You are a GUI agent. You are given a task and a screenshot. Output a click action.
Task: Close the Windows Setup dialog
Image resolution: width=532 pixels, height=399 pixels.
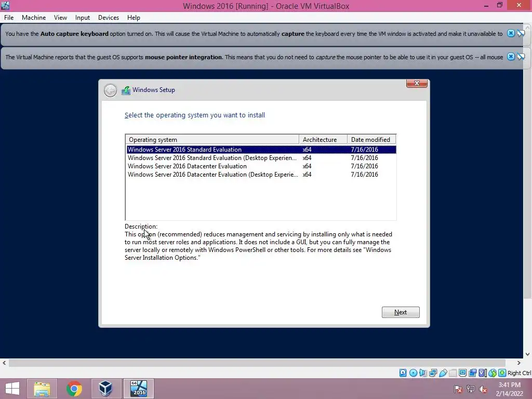pos(417,83)
